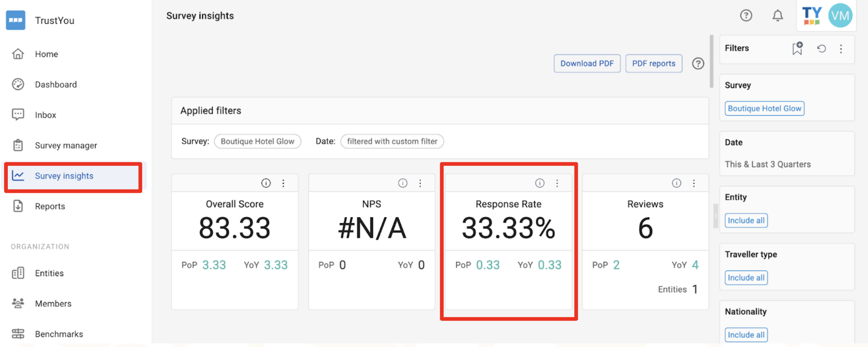The image size is (868, 347).
Task: Click the 33.33% Response Rate value
Action: (508, 228)
